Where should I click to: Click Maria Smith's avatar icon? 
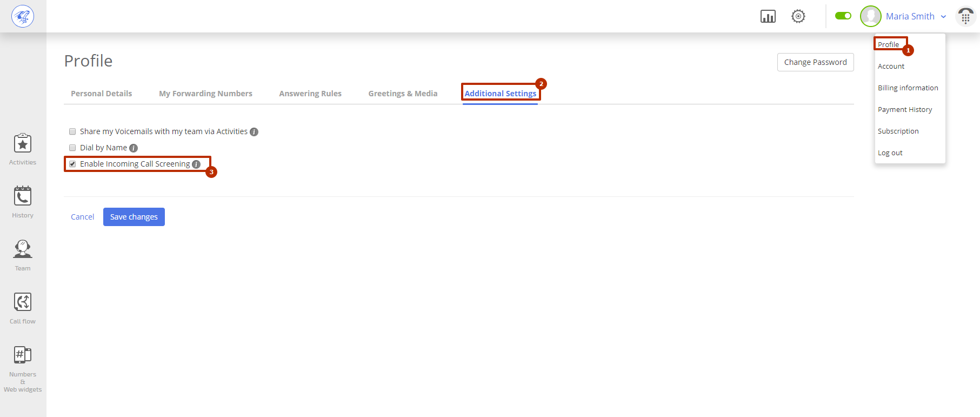pos(870,16)
